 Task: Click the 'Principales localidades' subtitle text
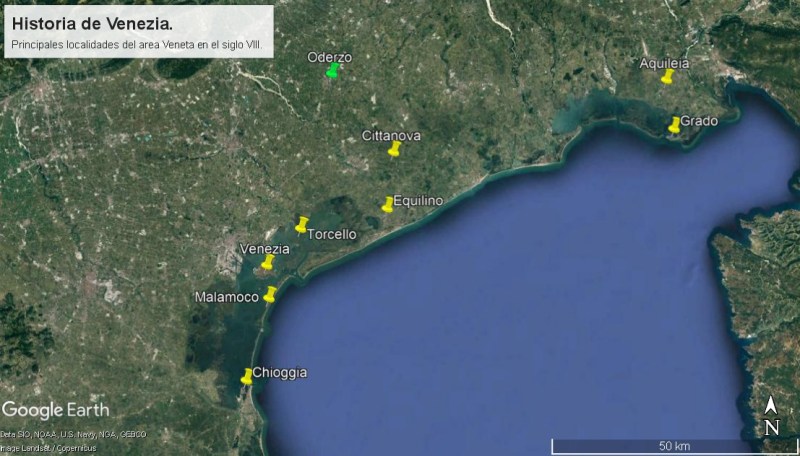click(136, 45)
